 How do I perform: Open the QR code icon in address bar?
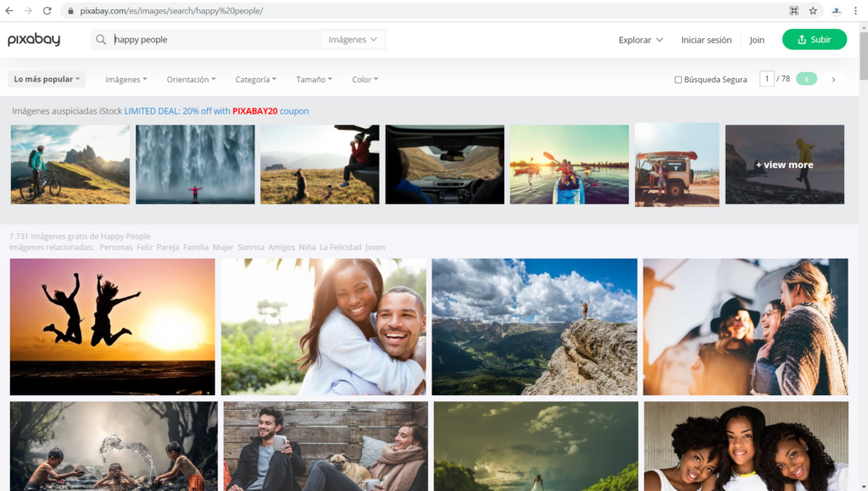click(794, 10)
